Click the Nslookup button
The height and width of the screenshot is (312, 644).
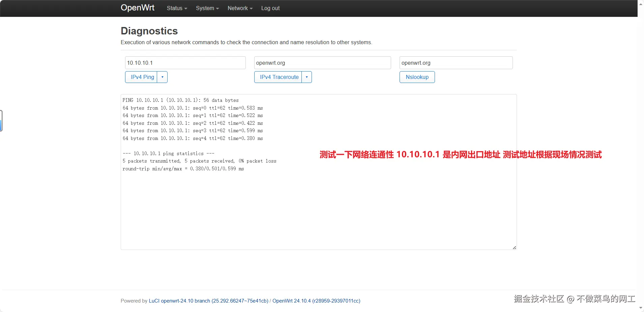click(x=417, y=77)
